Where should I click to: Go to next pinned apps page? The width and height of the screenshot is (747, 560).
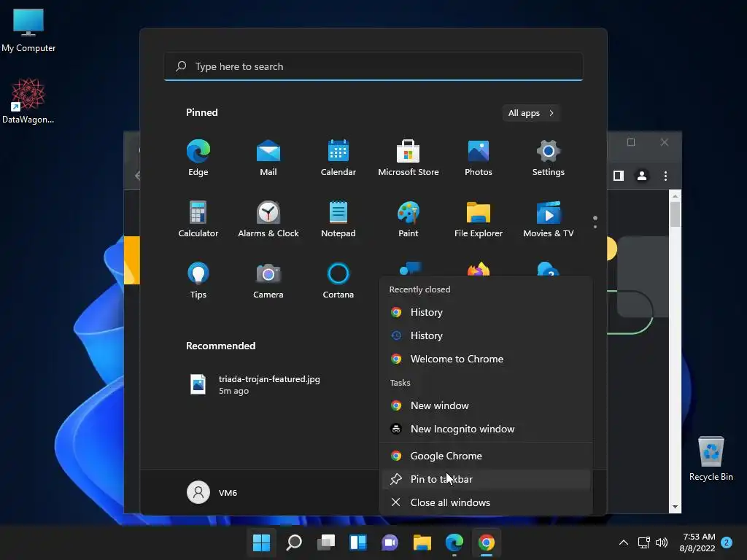pyautogui.click(x=595, y=226)
